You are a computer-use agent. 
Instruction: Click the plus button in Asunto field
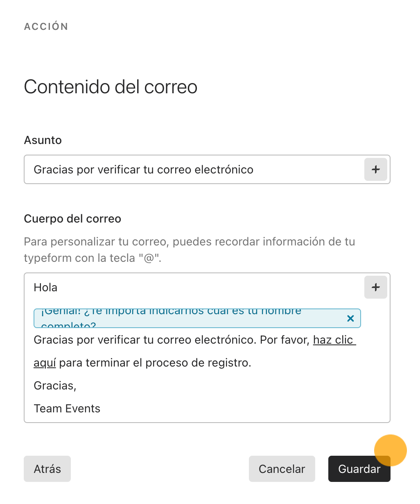[375, 169]
